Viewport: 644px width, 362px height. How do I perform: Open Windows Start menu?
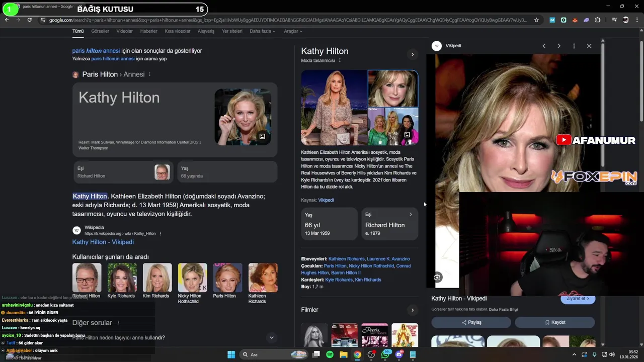click(231, 354)
